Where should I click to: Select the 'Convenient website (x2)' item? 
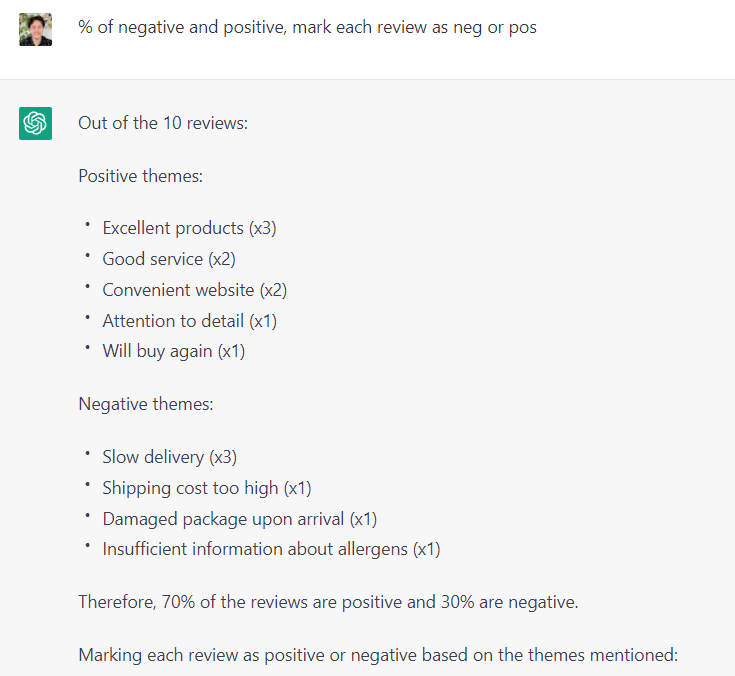click(x=194, y=290)
